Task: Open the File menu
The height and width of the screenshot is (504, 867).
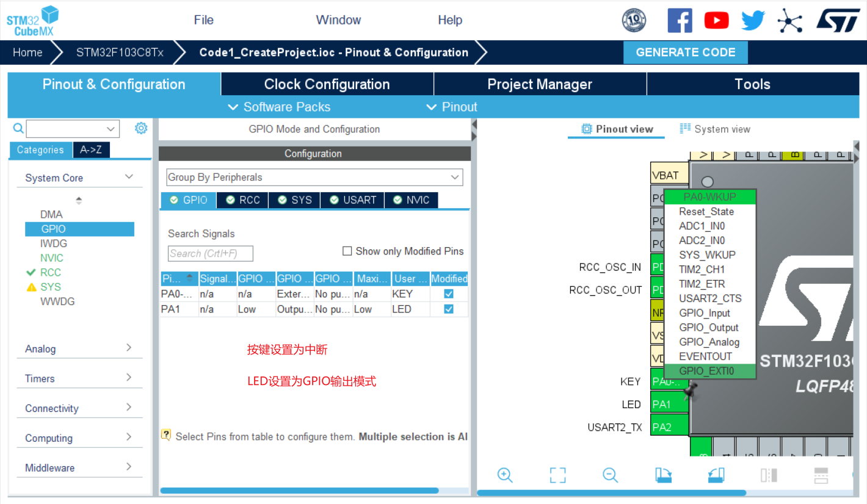Action: [204, 20]
